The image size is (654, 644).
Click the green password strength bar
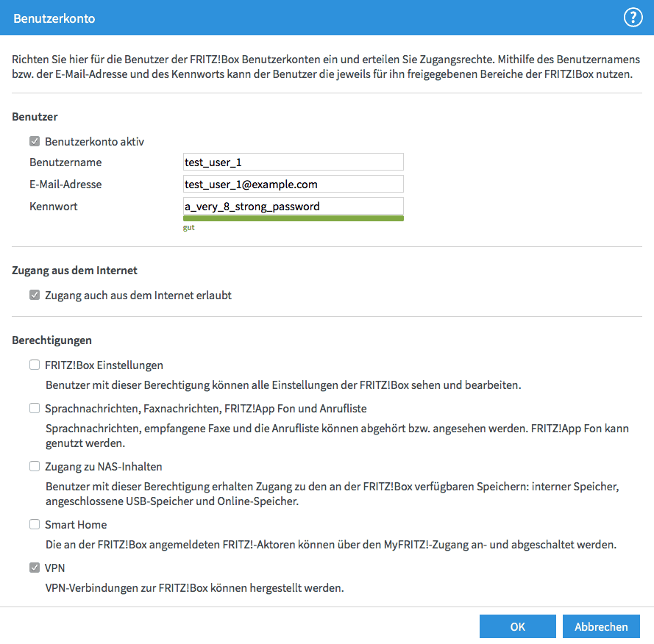click(x=294, y=218)
